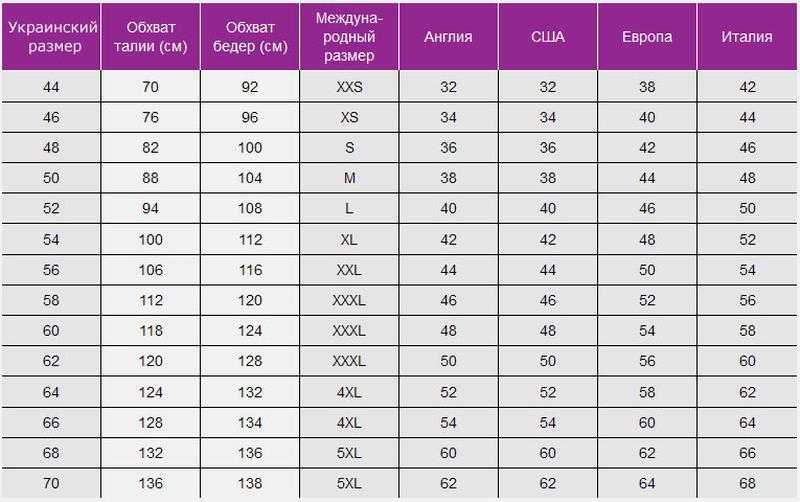
Task: Click the Англия column header
Action: pyautogui.click(x=448, y=37)
